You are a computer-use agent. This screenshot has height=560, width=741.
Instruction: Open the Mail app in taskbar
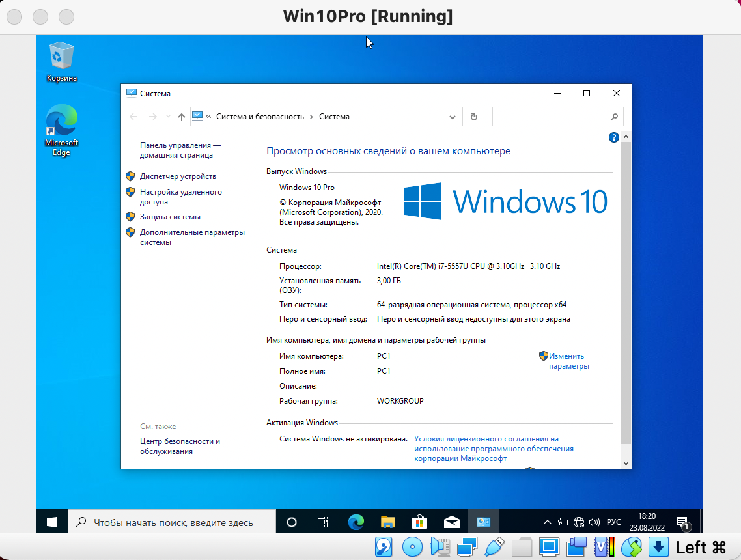pyautogui.click(x=452, y=522)
